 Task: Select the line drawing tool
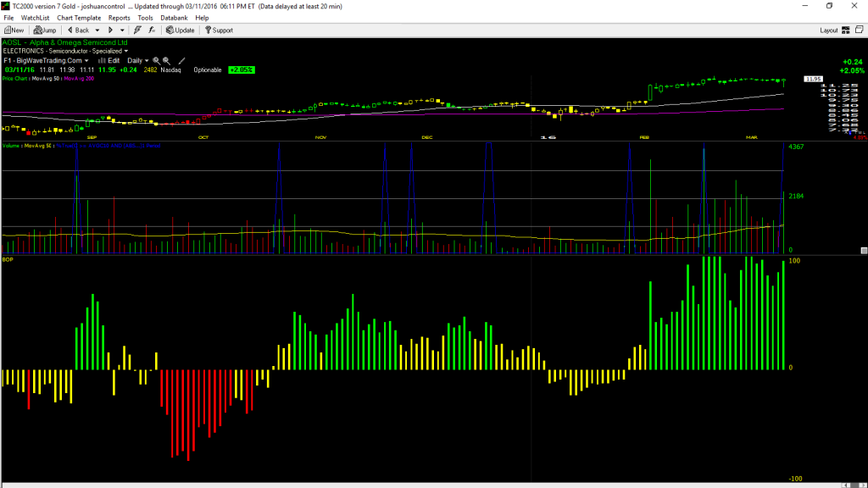(x=181, y=61)
